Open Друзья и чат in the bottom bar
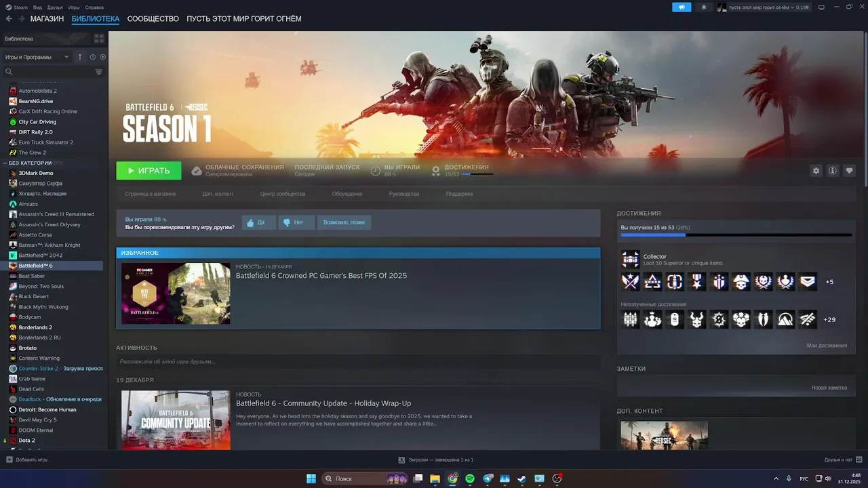The width and height of the screenshot is (868, 488). pos(842,460)
